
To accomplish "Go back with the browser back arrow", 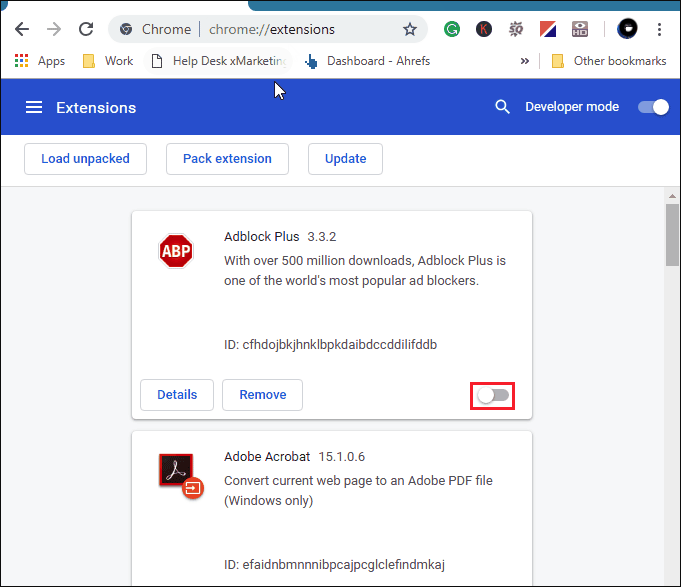I will click(x=22, y=30).
